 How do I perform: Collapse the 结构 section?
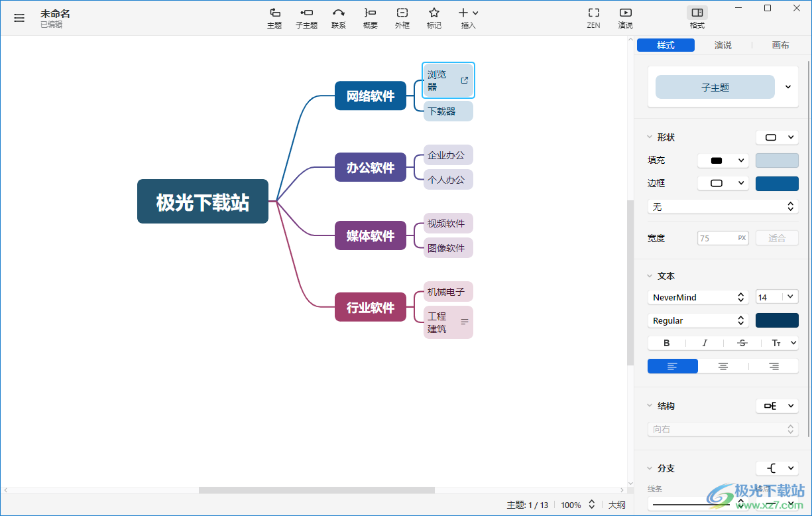pos(650,406)
